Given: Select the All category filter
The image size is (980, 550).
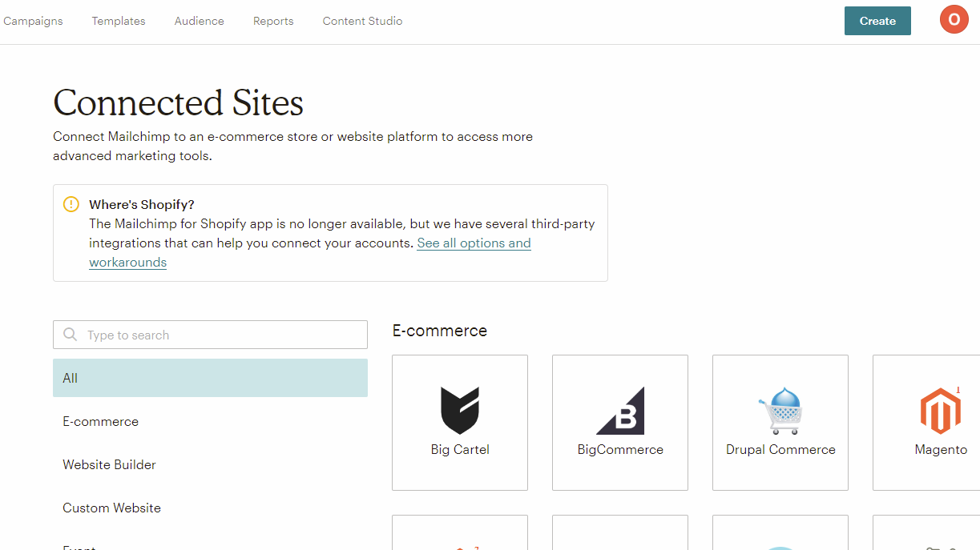Looking at the screenshot, I should click(210, 378).
